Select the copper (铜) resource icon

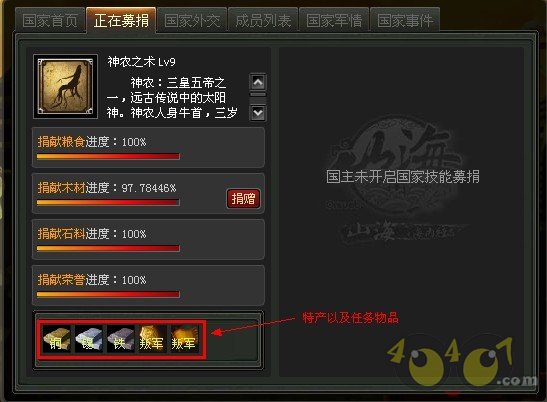click(57, 338)
